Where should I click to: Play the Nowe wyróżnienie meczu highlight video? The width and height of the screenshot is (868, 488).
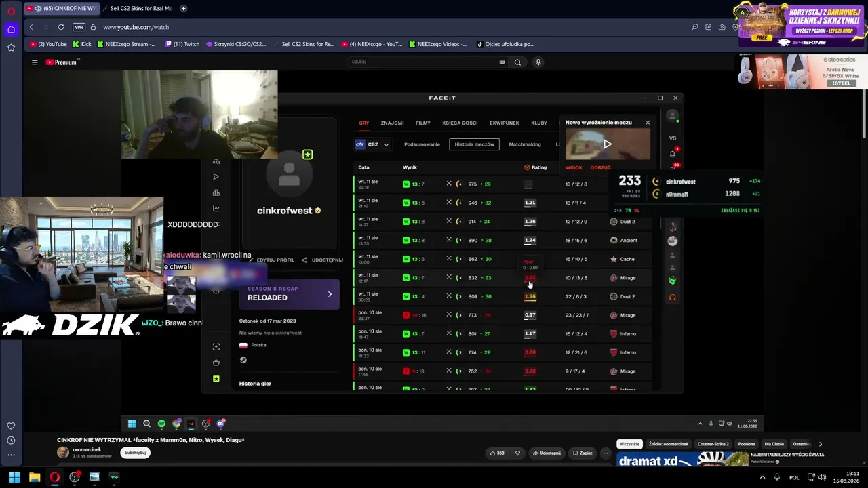coord(608,144)
